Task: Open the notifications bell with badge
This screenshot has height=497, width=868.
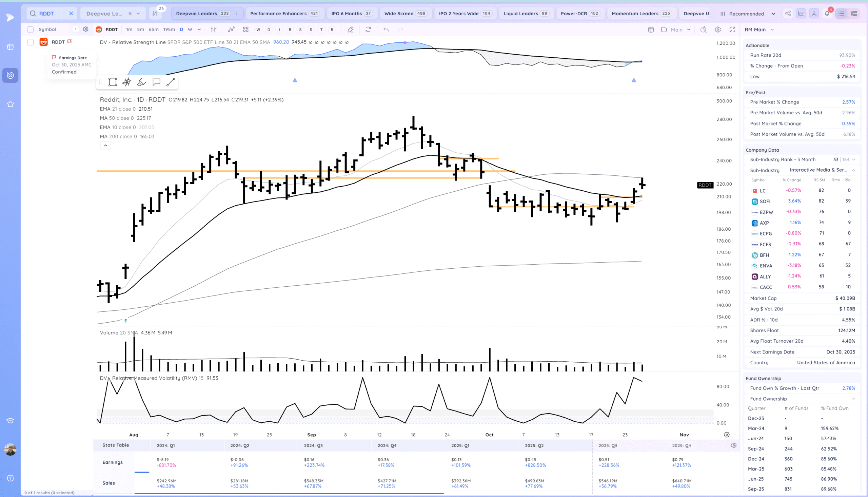Action: click(827, 14)
